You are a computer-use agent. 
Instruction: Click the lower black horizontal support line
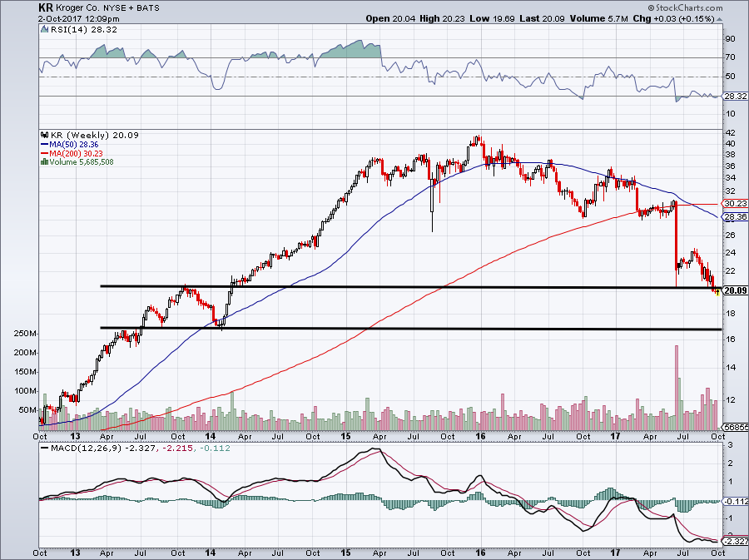click(x=411, y=329)
